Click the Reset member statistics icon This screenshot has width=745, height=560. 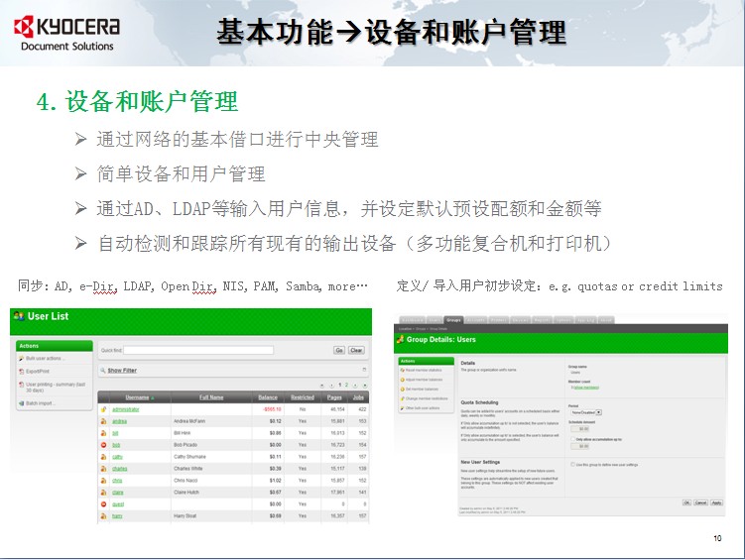(402, 372)
